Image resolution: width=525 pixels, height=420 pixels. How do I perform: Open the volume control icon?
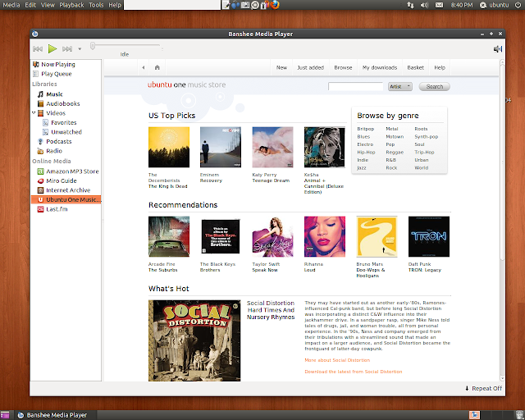[498, 49]
